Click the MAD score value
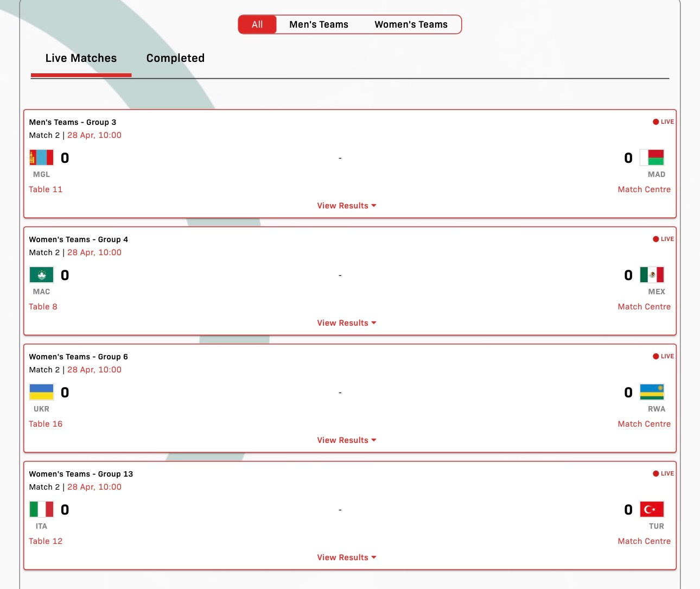The width and height of the screenshot is (700, 589). [x=628, y=158]
